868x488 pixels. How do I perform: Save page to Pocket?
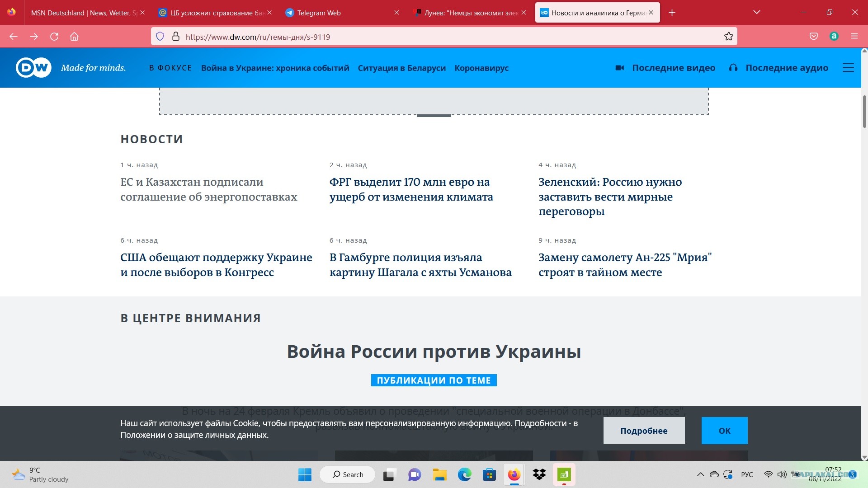tap(814, 37)
